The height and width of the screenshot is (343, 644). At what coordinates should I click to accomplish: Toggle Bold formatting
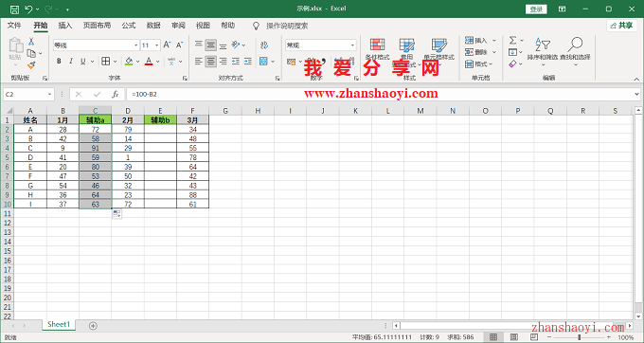(59, 62)
